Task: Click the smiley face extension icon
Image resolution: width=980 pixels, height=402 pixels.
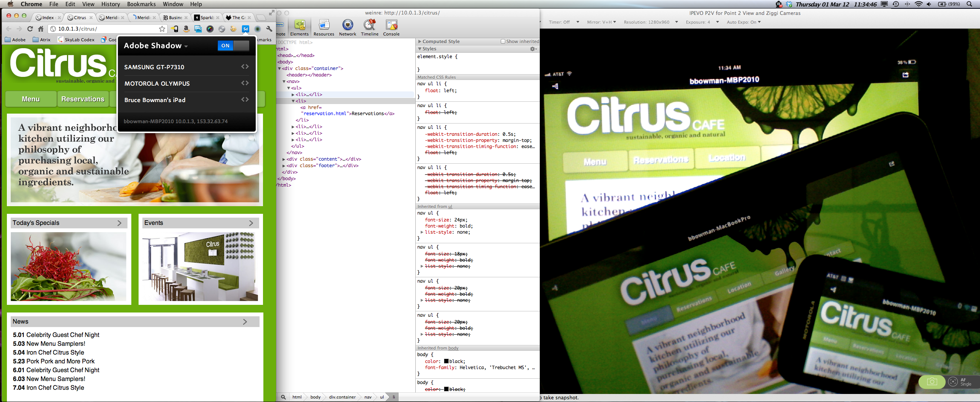Action: [x=234, y=29]
